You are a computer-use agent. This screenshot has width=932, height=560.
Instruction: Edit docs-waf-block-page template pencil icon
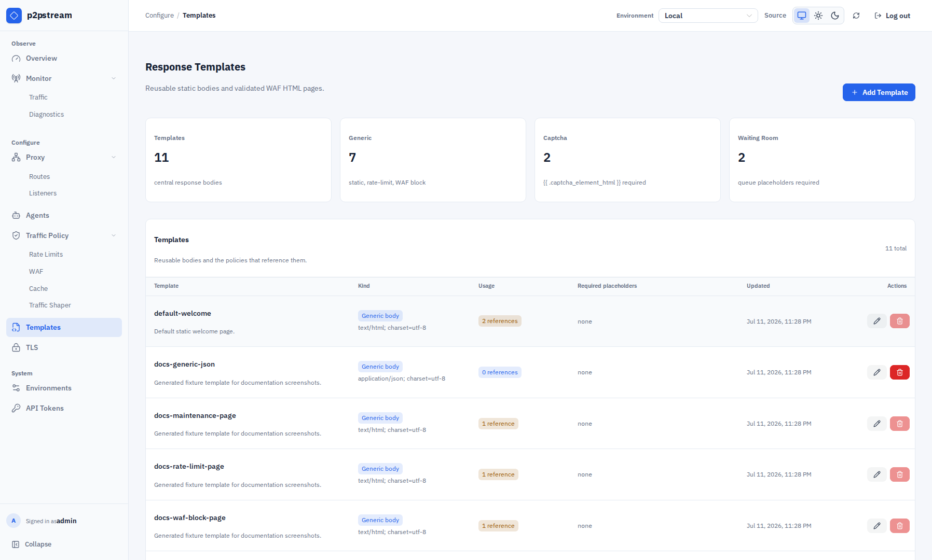click(876, 526)
